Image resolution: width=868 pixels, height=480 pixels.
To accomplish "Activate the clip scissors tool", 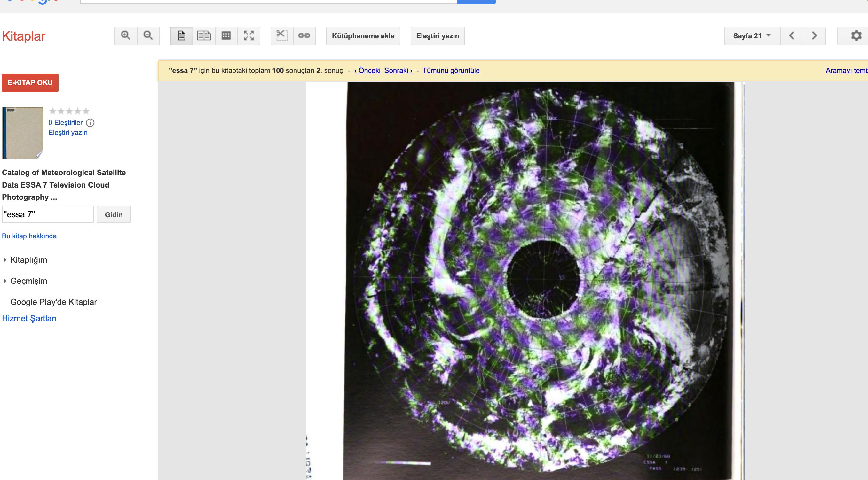I will [282, 36].
